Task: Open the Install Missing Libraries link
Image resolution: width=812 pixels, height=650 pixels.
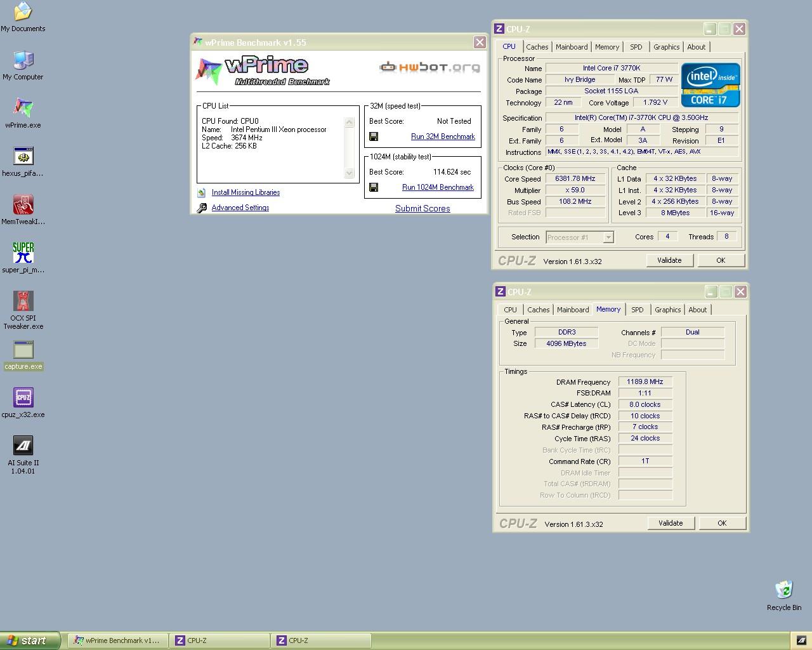Action: pyautogui.click(x=246, y=192)
